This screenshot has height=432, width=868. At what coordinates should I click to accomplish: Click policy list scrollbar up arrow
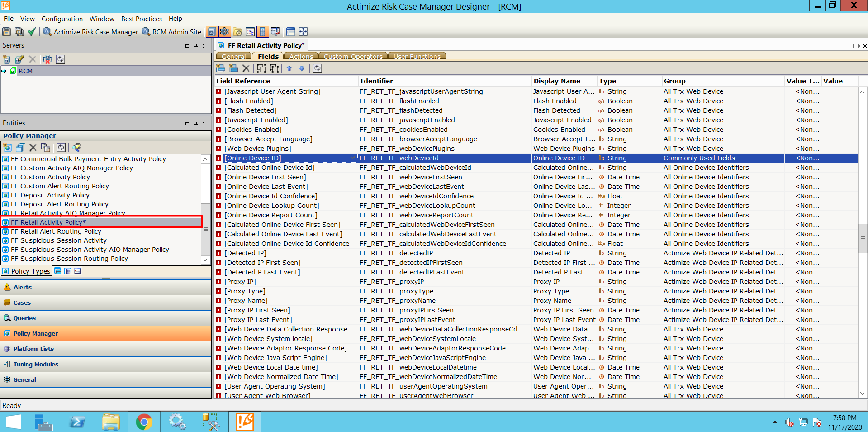[205, 159]
